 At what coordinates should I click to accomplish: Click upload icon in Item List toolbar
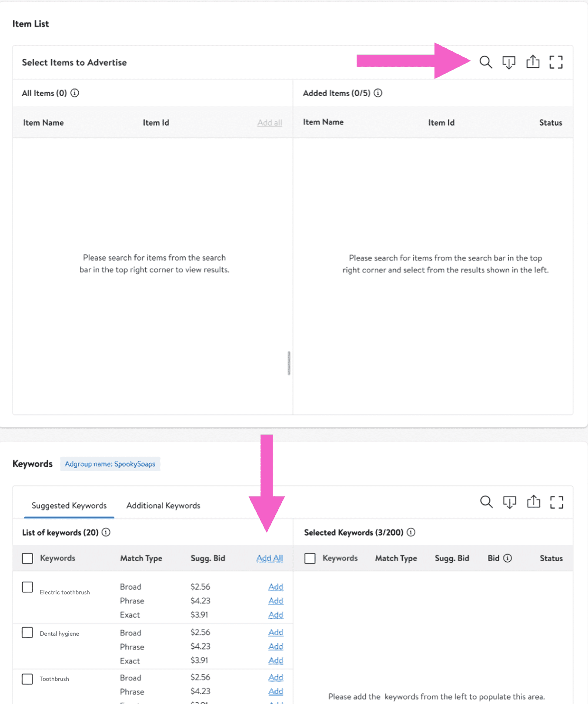pos(533,62)
